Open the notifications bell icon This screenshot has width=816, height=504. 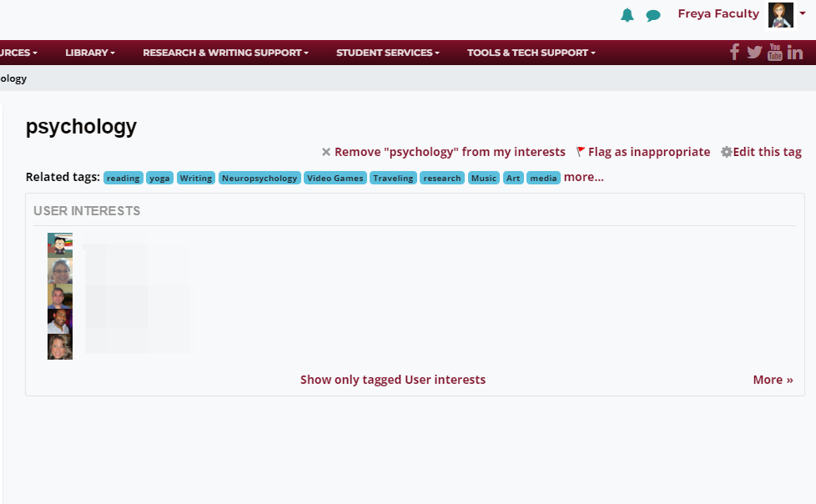(627, 15)
